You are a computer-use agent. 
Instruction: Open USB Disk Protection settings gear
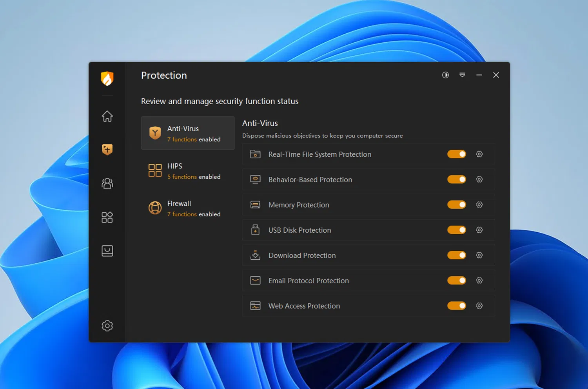pyautogui.click(x=479, y=230)
